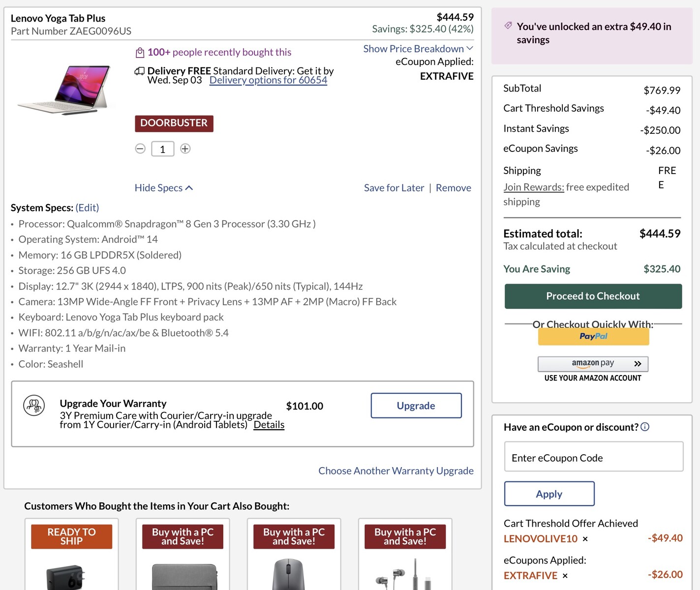Check out with Amazon Pay
Image resolution: width=700 pixels, height=590 pixels.
click(x=593, y=364)
